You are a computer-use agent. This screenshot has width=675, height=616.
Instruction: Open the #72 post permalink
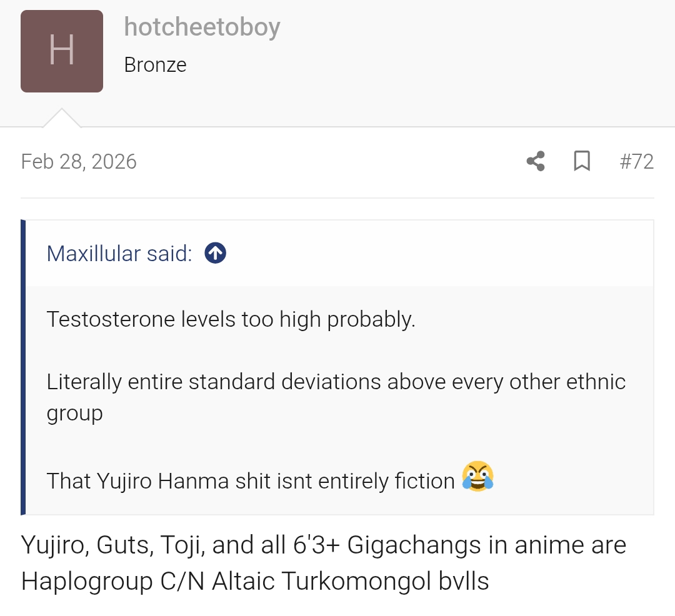pos(636,162)
